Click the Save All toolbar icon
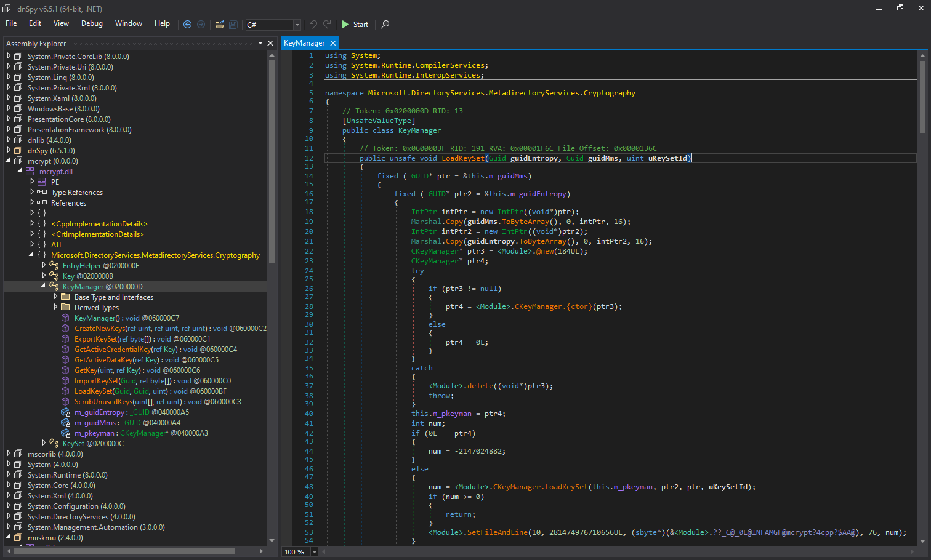This screenshot has height=560, width=931. pyautogui.click(x=233, y=25)
